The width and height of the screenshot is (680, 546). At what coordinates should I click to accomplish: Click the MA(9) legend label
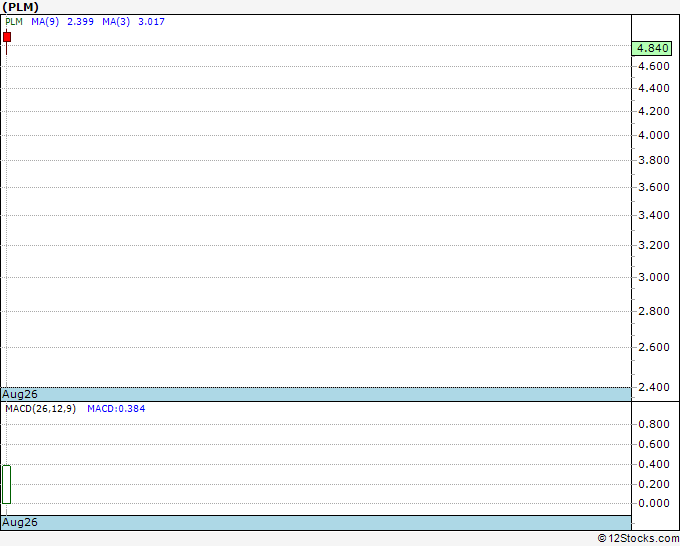pos(45,22)
